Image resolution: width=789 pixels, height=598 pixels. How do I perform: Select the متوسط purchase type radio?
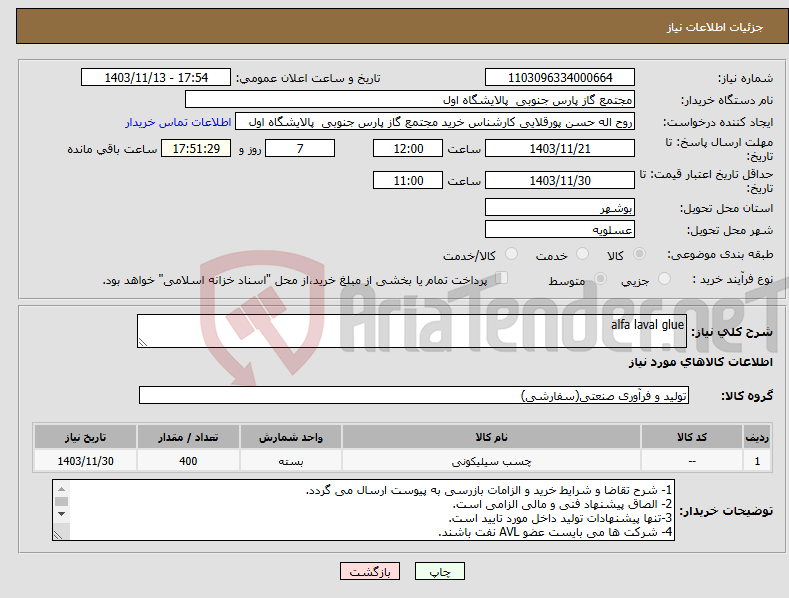(600, 278)
